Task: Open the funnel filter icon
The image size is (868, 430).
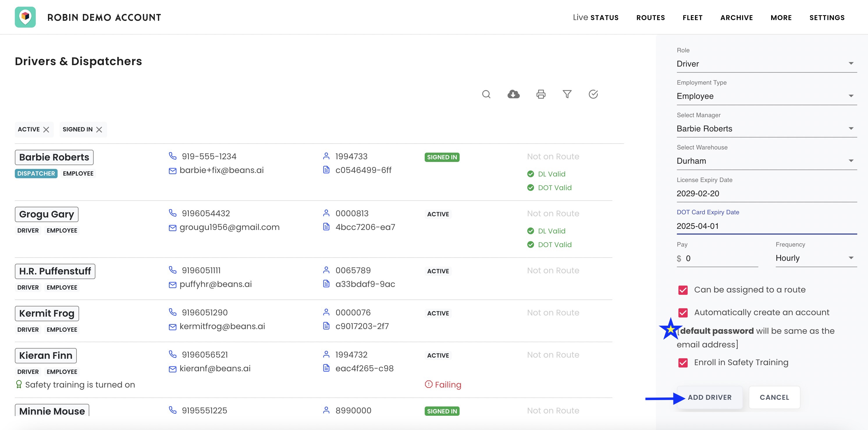Action: [x=567, y=94]
